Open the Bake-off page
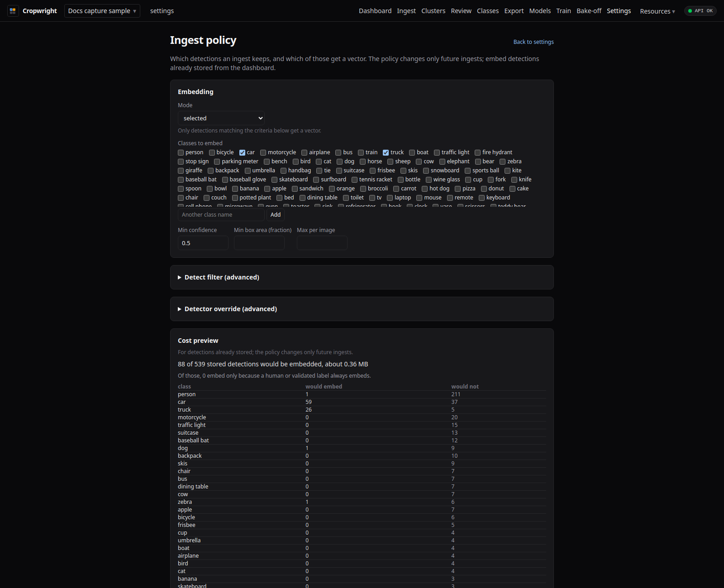 click(x=589, y=11)
